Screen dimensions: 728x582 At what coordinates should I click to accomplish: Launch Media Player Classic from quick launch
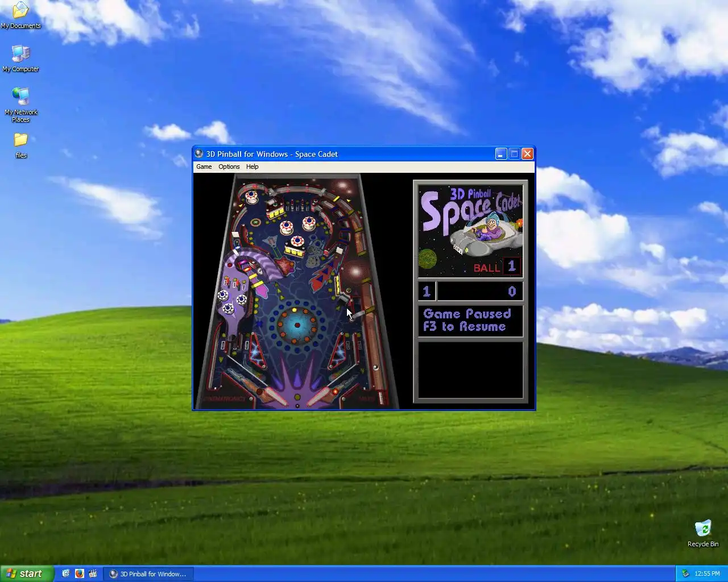[93, 573]
